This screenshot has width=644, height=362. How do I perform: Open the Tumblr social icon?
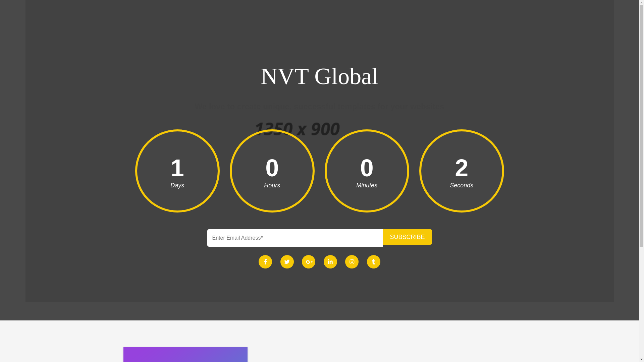(x=373, y=262)
